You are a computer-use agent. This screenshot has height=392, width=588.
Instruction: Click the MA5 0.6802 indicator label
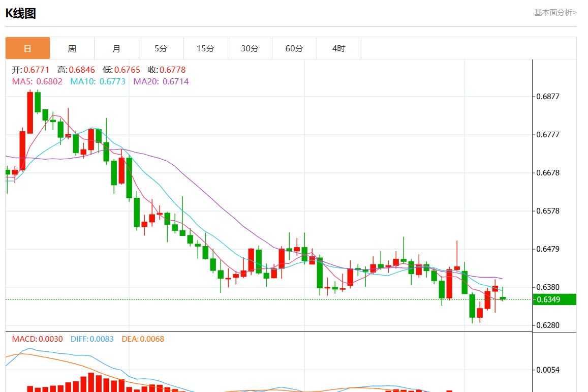click(37, 81)
